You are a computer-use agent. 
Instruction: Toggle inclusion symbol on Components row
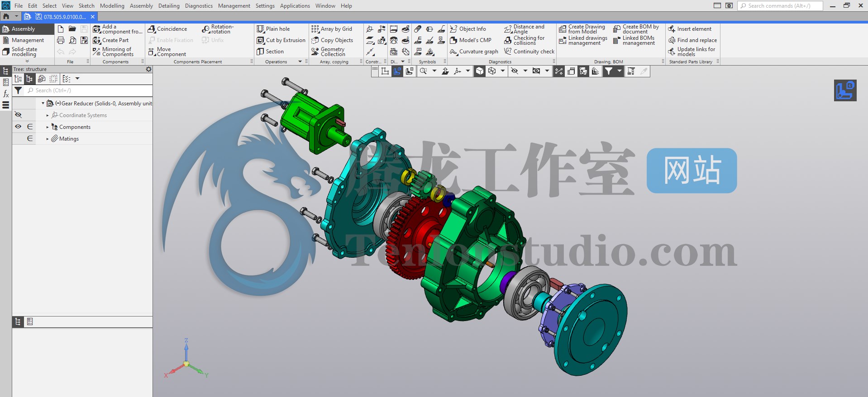(30, 127)
